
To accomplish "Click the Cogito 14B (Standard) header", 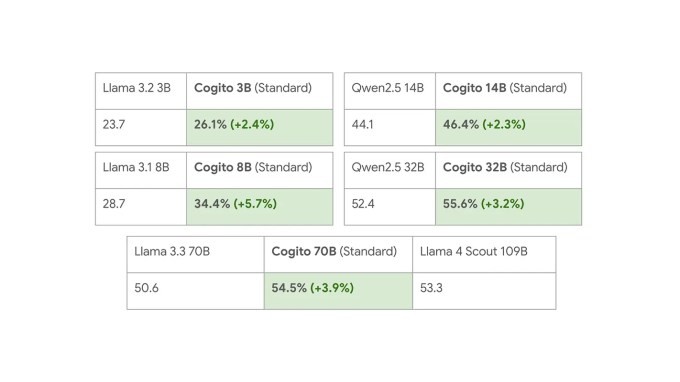I will [x=509, y=91].
